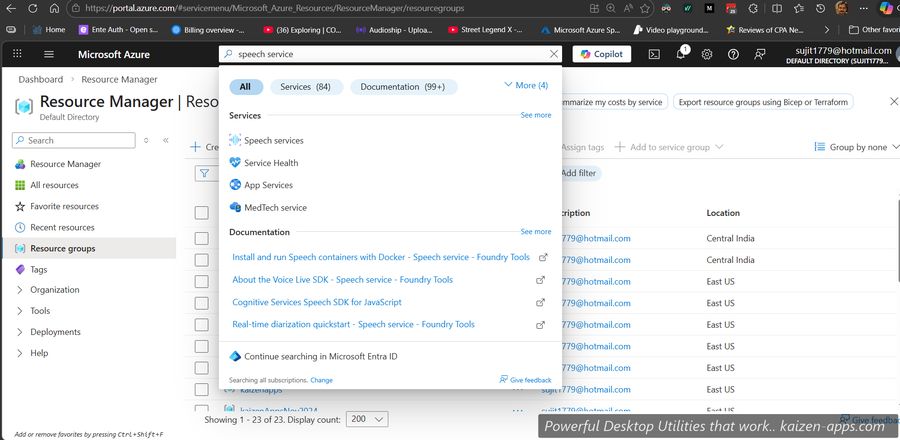Refresh the browser page

[x=33, y=9]
